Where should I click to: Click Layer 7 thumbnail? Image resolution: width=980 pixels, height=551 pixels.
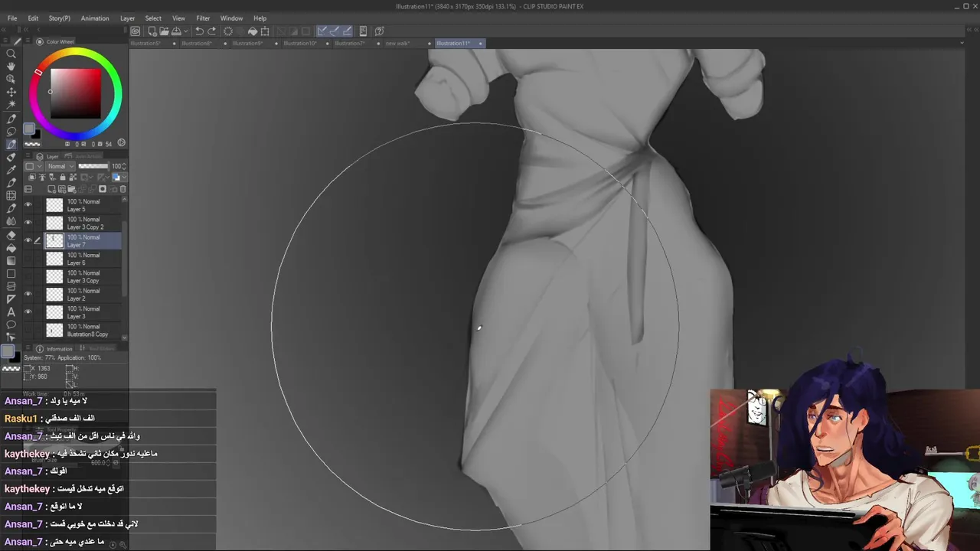(x=54, y=240)
